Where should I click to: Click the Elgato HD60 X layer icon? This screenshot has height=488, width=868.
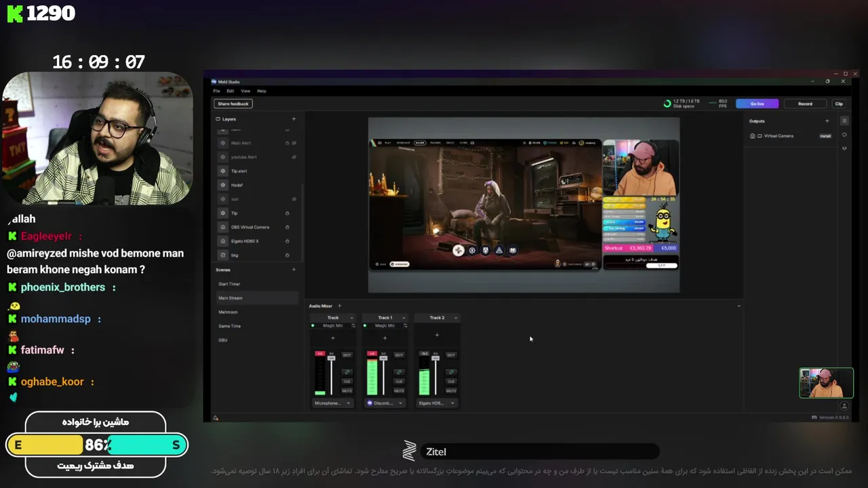click(x=223, y=241)
